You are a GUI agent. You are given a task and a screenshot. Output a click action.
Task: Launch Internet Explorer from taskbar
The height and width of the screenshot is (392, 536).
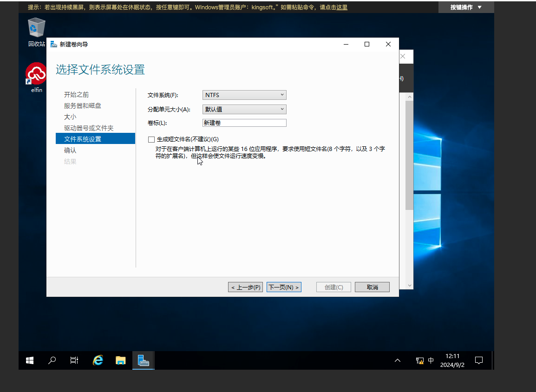point(98,360)
